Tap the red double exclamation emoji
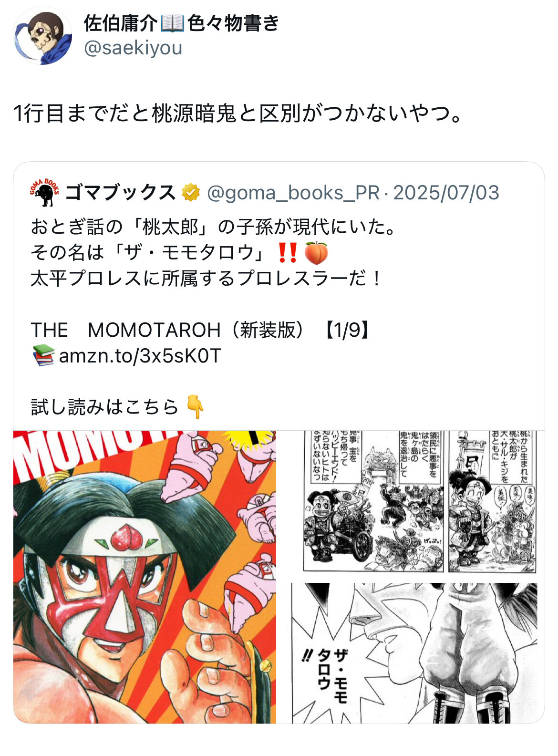 (287, 253)
